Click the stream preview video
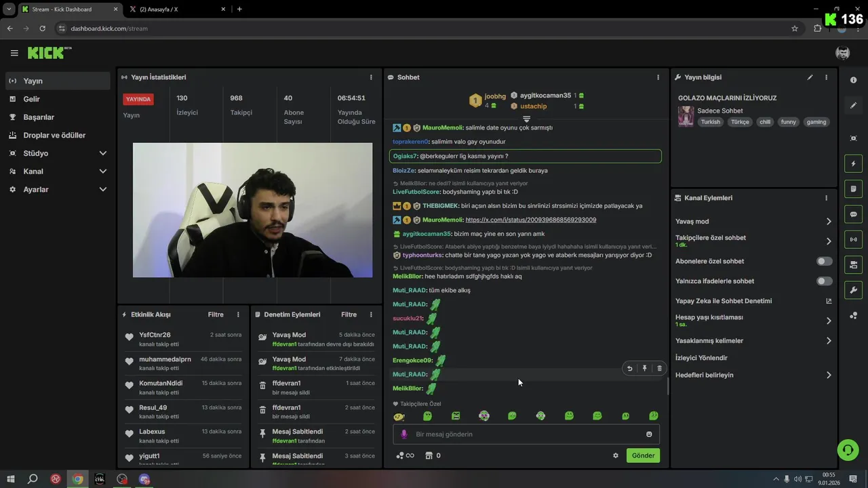 [x=252, y=210]
